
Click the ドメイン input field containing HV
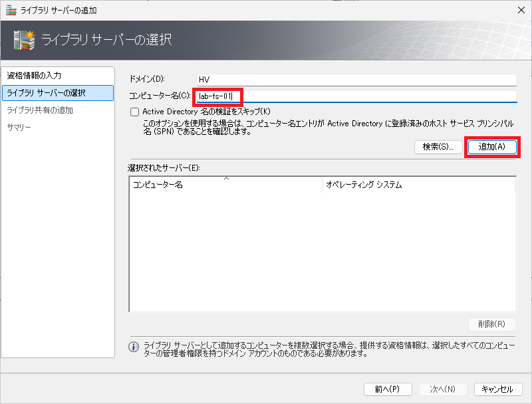tap(357, 80)
